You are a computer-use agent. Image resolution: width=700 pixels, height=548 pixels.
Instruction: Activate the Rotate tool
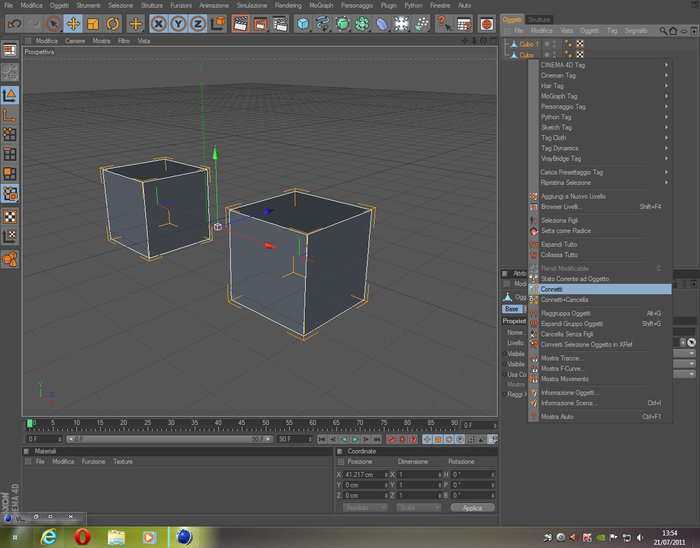(112, 23)
